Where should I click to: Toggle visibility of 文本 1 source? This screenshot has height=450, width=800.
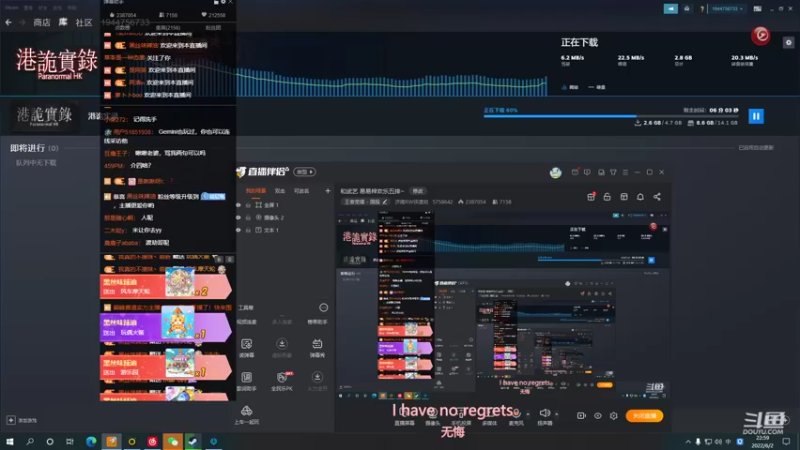click(238, 230)
